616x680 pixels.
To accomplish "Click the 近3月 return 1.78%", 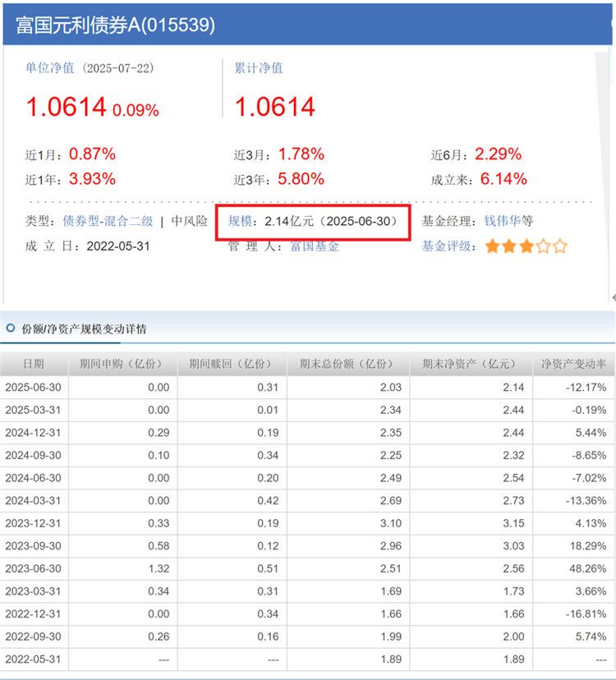I will pyautogui.click(x=301, y=154).
